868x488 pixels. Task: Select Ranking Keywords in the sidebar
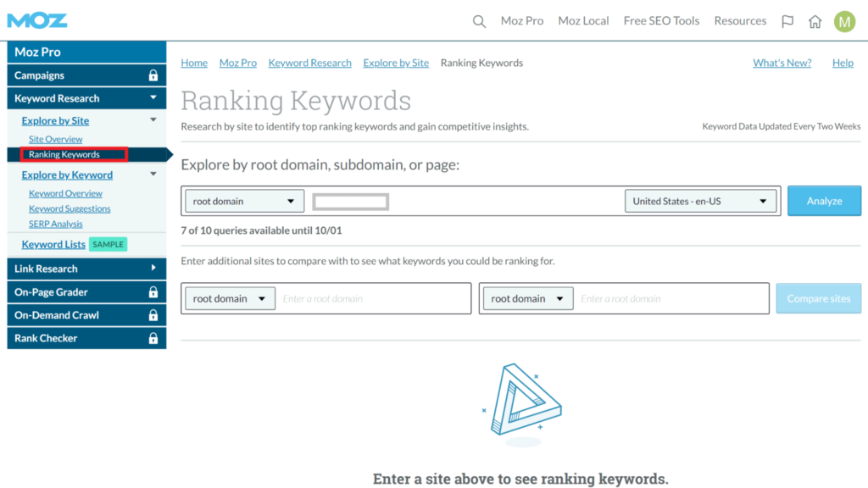click(x=64, y=154)
